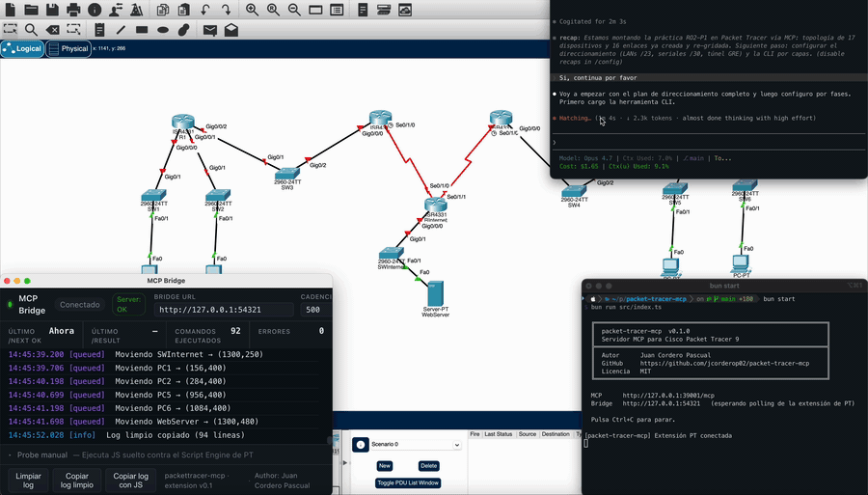Click the Cadencia field showing 500
This screenshot has height=495, width=868.
(316, 310)
